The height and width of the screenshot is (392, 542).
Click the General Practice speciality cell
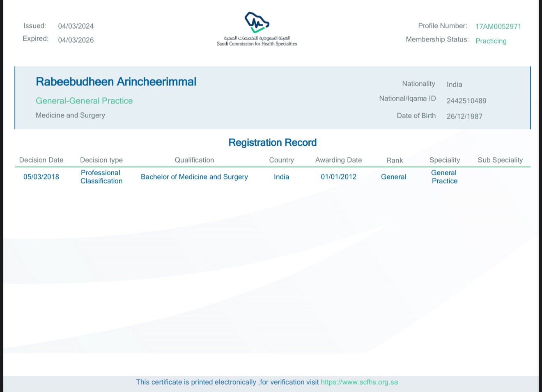click(444, 177)
